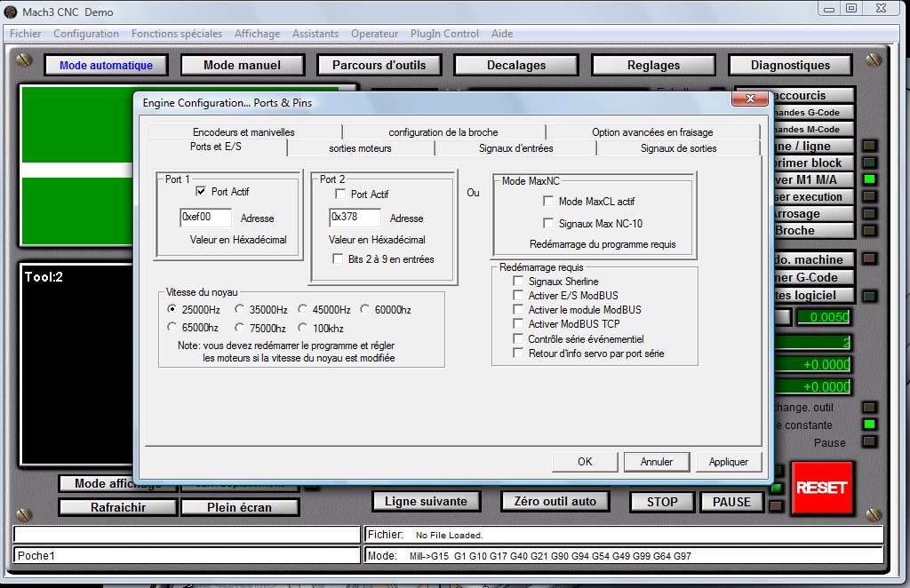Screen dimensions: 910x588
Task: Choose 75000hz kernel speed
Action: click(x=239, y=328)
